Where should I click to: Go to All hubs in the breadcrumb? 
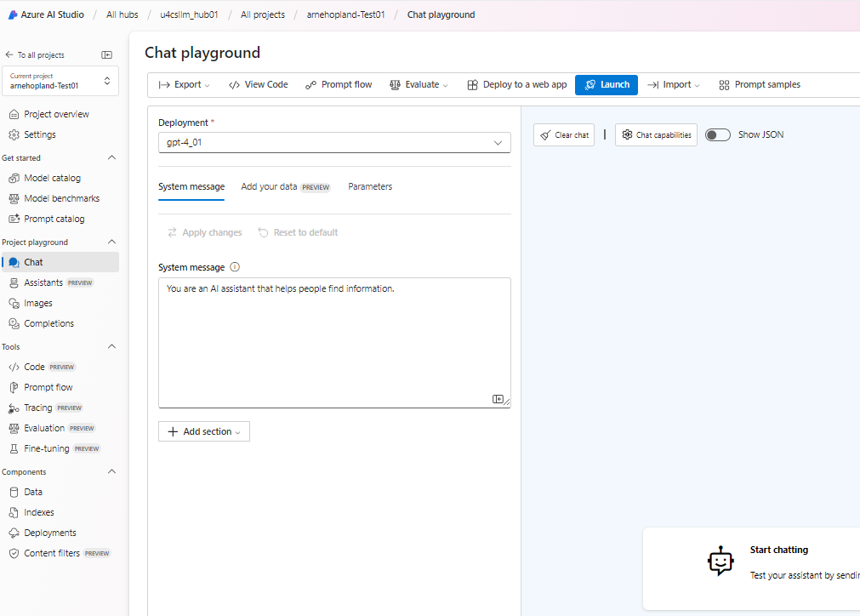point(122,14)
